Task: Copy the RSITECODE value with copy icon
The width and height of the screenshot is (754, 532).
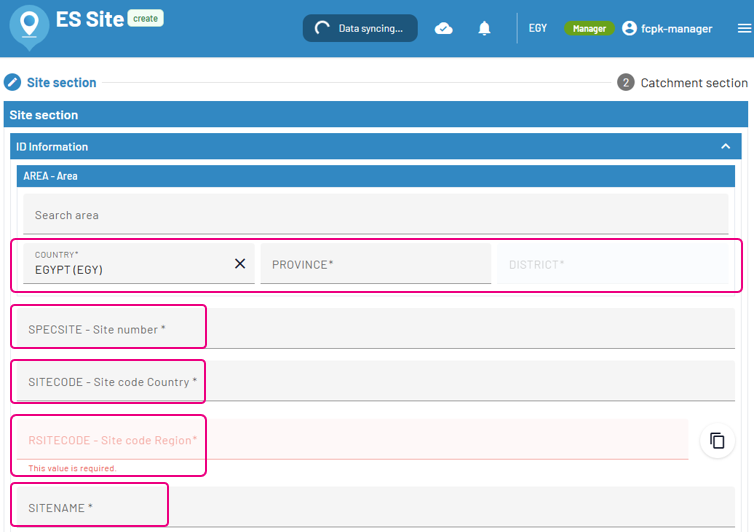Action: [x=717, y=440]
